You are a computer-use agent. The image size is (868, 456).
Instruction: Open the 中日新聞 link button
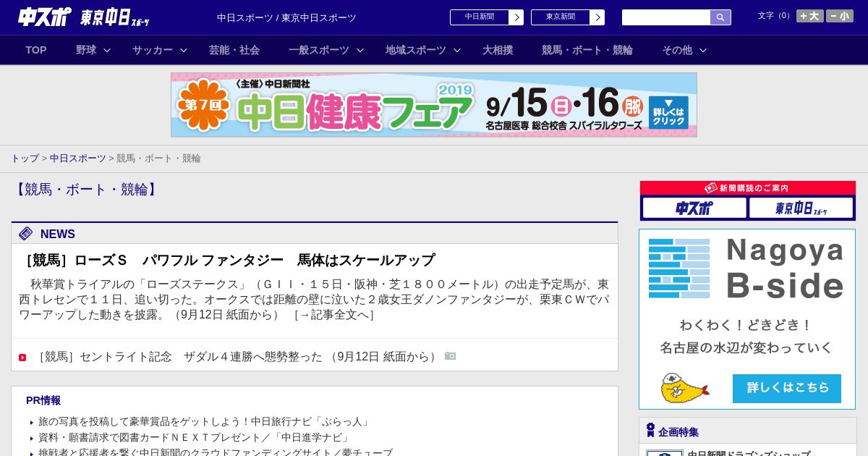[x=480, y=17]
